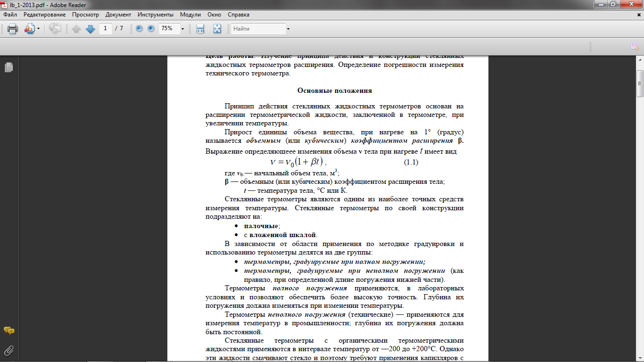Click the italic text неполного погружения
Viewport: 644px width, 362px height.
307,314
